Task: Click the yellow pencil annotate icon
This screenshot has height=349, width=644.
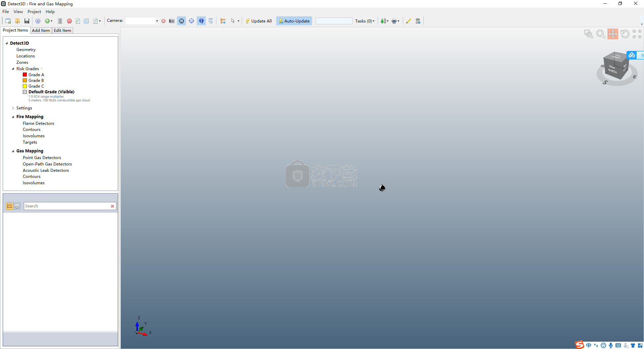Action: coord(409,21)
